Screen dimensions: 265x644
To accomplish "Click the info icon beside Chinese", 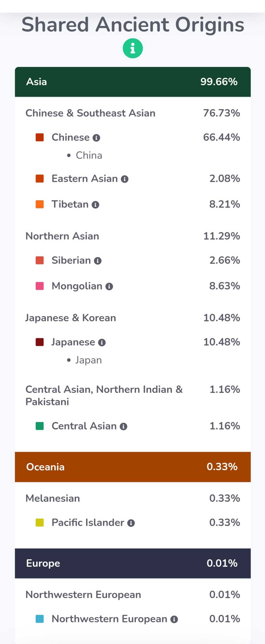I will click(x=96, y=138).
